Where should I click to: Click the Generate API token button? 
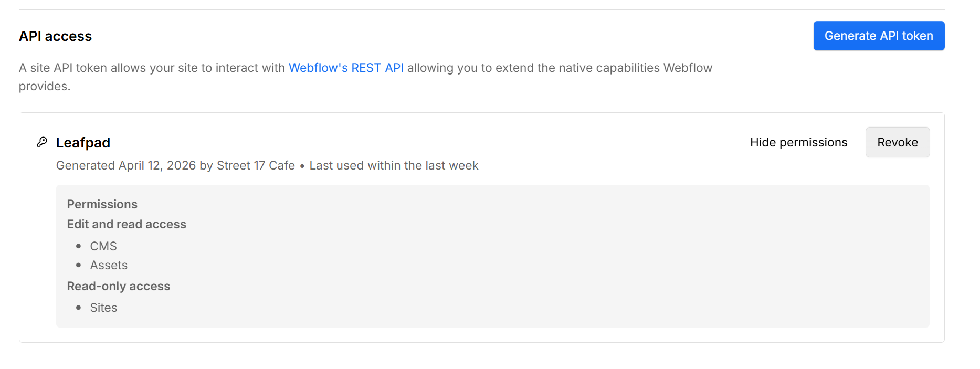[x=879, y=36]
